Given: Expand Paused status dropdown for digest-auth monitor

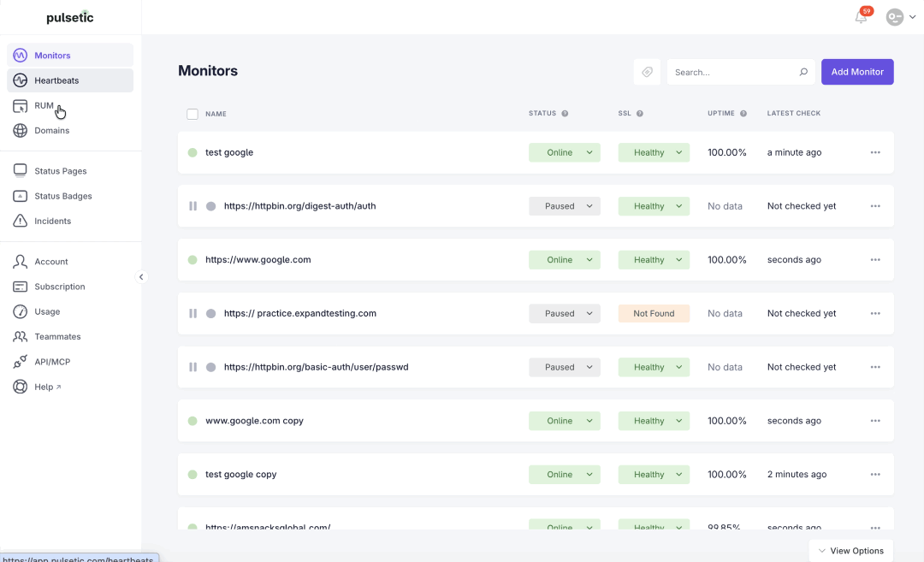Looking at the screenshot, I should (x=564, y=206).
